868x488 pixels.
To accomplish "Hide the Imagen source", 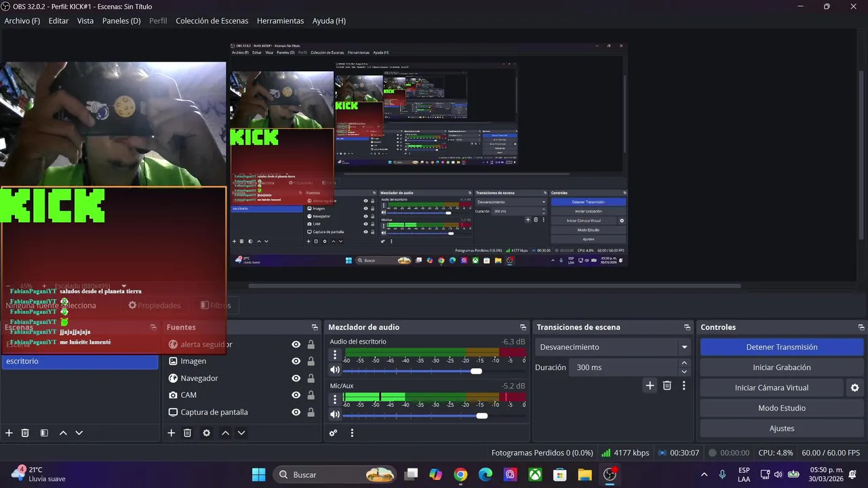I will pyautogui.click(x=296, y=361).
